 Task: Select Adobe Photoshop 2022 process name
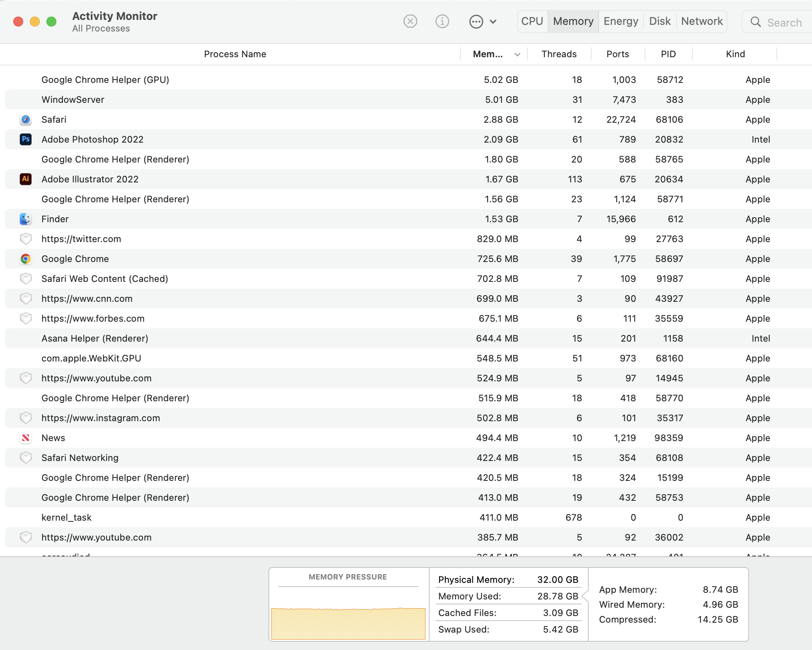[92, 140]
